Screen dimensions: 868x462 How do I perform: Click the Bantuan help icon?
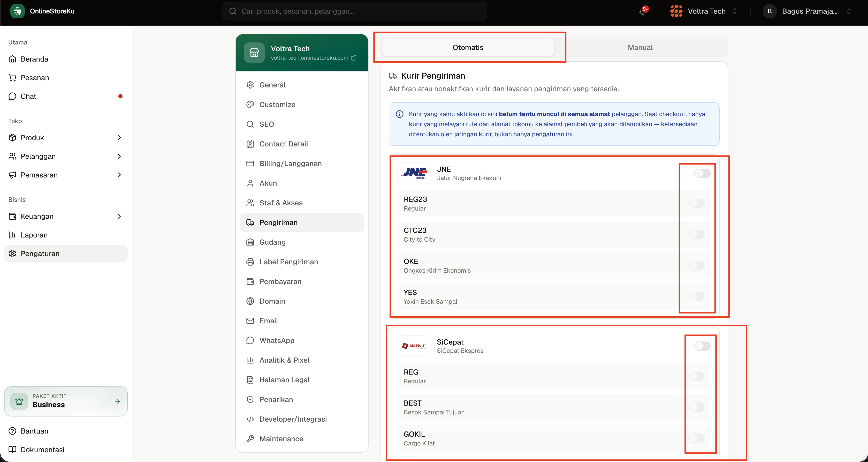(x=12, y=431)
